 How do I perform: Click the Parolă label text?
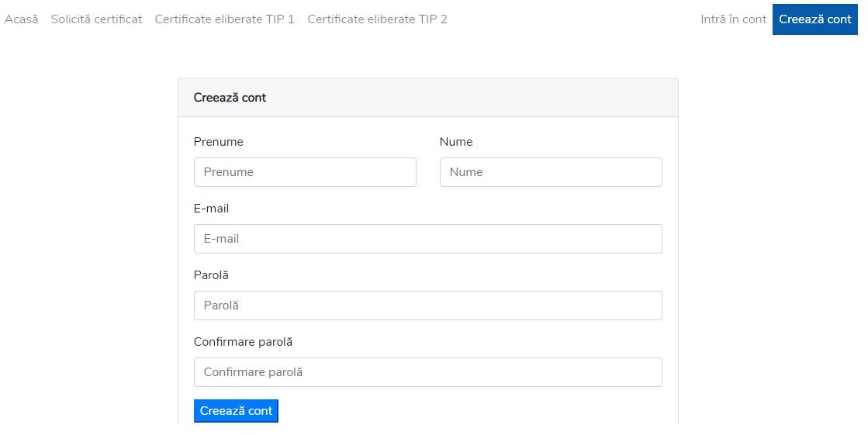tap(211, 275)
